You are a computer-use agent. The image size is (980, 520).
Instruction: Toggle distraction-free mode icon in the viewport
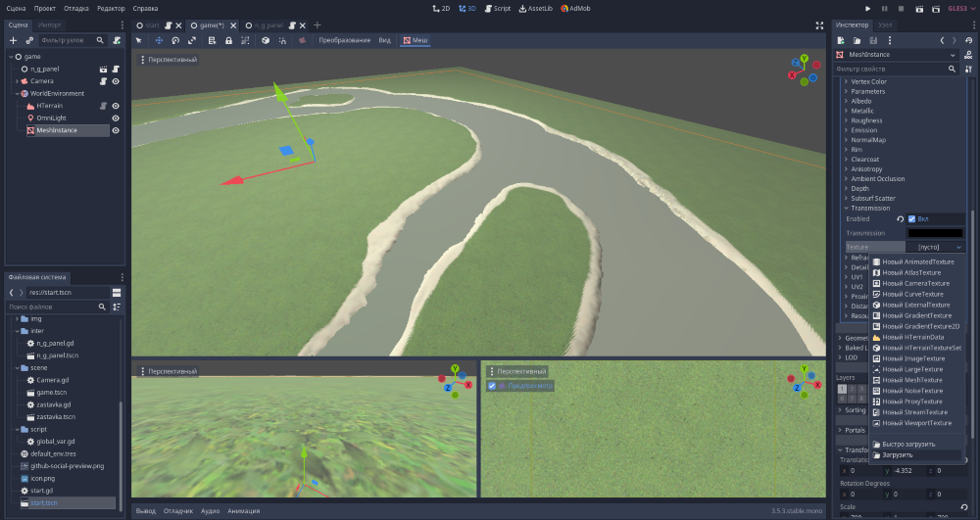[819, 24]
